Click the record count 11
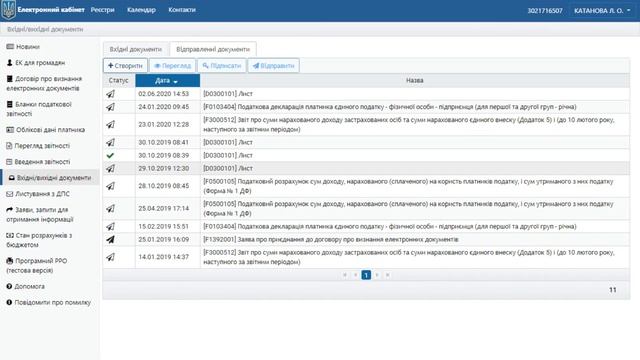 (x=613, y=290)
